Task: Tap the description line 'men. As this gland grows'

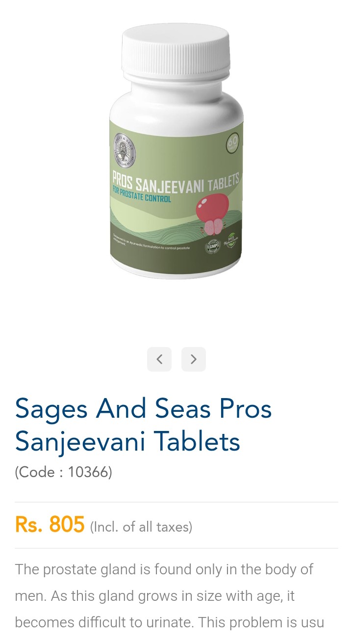Action: pyautogui.click(x=154, y=596)
